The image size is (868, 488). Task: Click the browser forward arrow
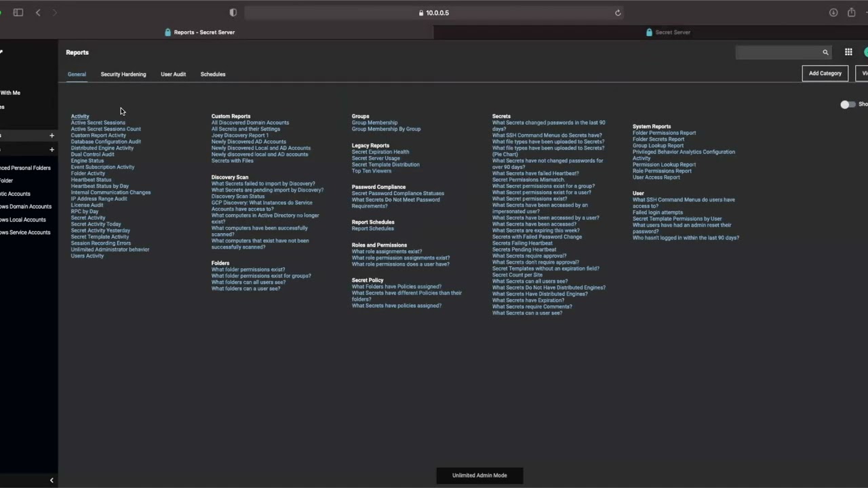coord(55,12)
